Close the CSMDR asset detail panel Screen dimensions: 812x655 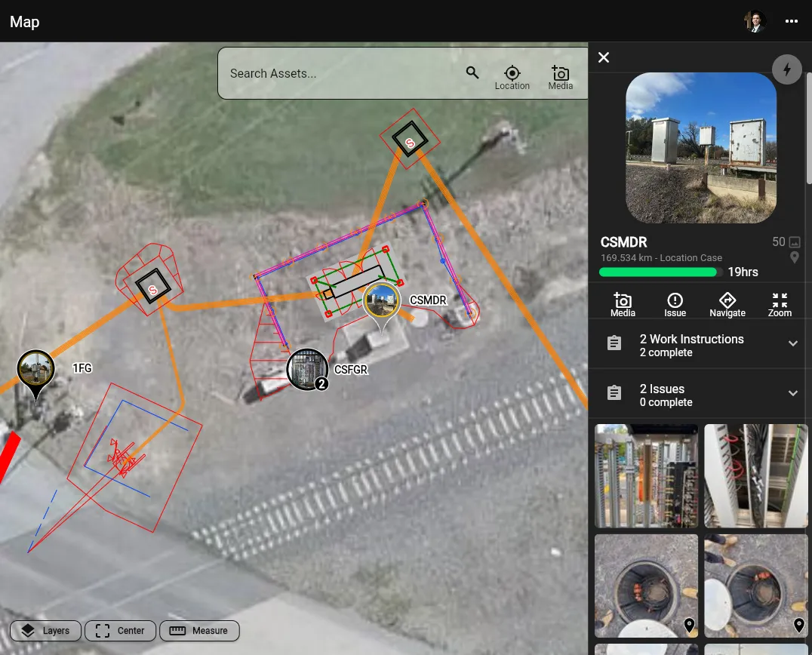(603, 57)
